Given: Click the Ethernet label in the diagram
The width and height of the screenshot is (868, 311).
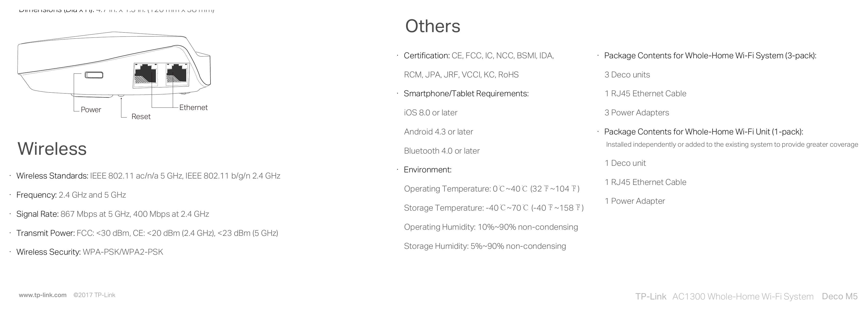Looking at the screenshot, I should coord(193,107).
